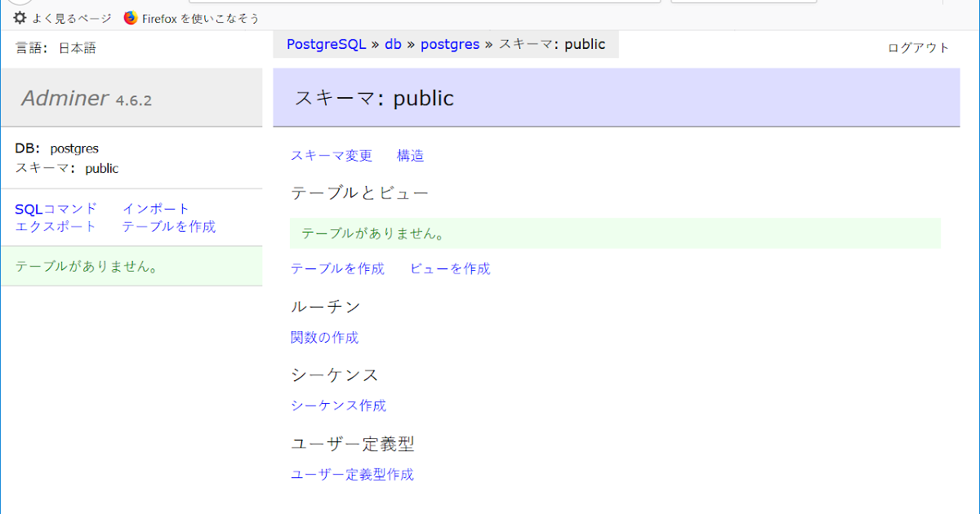980x514 pixels.
Task: Click ログアウト to log out
Action: click(916, 47)
